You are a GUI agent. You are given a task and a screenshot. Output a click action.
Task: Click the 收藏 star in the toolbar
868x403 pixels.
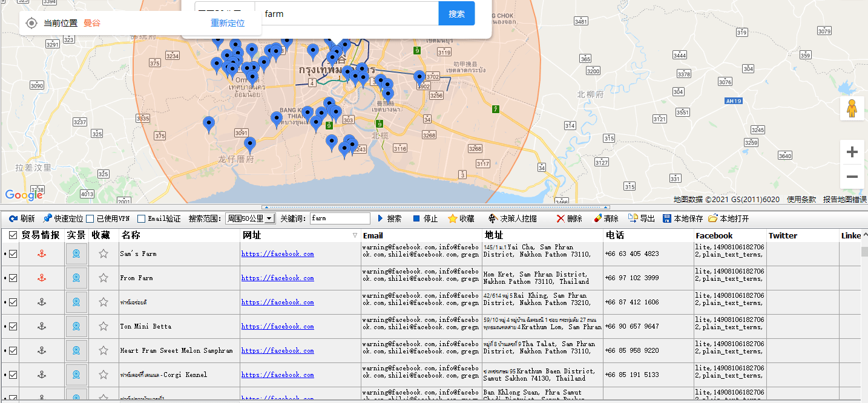(x=461, y=218)
